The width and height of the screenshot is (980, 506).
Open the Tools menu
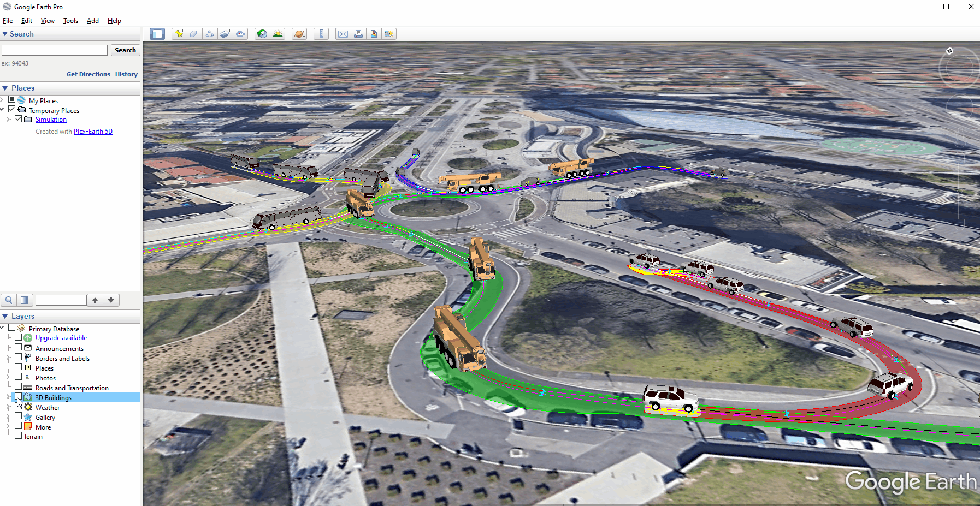pyautogui.click(x=70, y=21)
